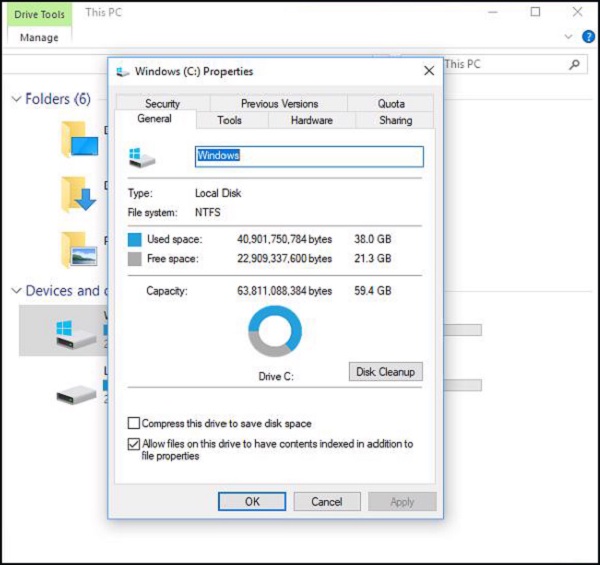Click the "38.0 GB" used space text

point(373,239)
